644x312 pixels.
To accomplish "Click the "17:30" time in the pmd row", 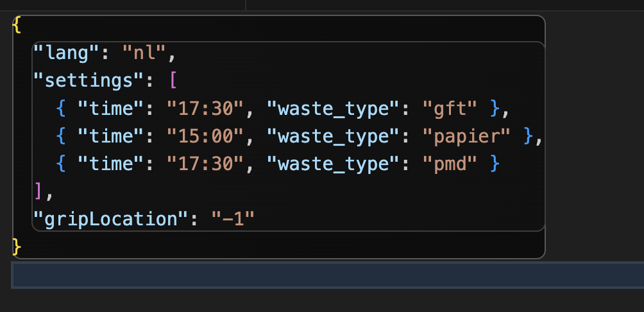I will click(x=205, y=164).
